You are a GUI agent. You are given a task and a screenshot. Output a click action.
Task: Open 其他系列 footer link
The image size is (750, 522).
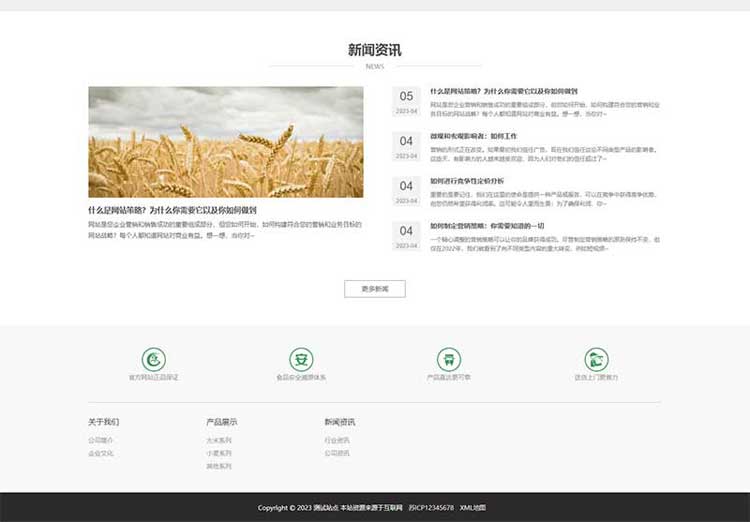point(219,466)
